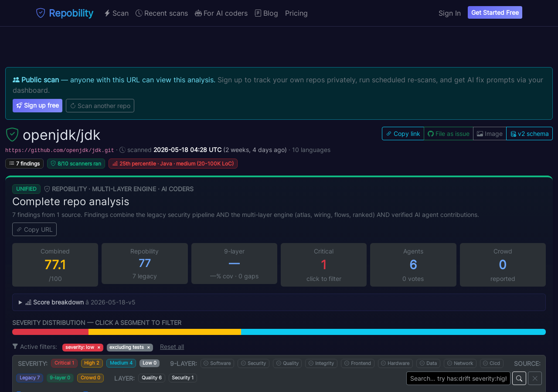Open the Pricing page
This screenshot has width=558, height=392.
(296, 13)
